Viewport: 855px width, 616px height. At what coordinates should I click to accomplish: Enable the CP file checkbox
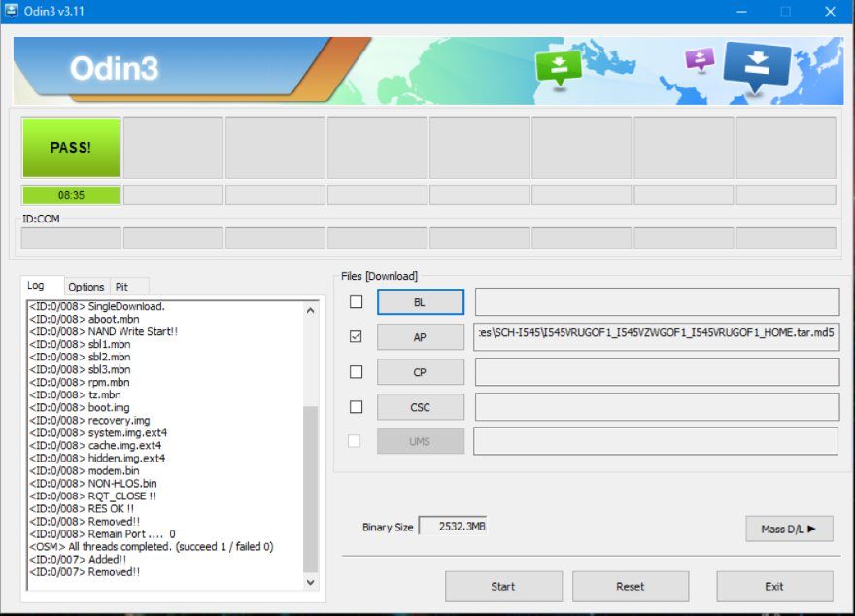356,372
